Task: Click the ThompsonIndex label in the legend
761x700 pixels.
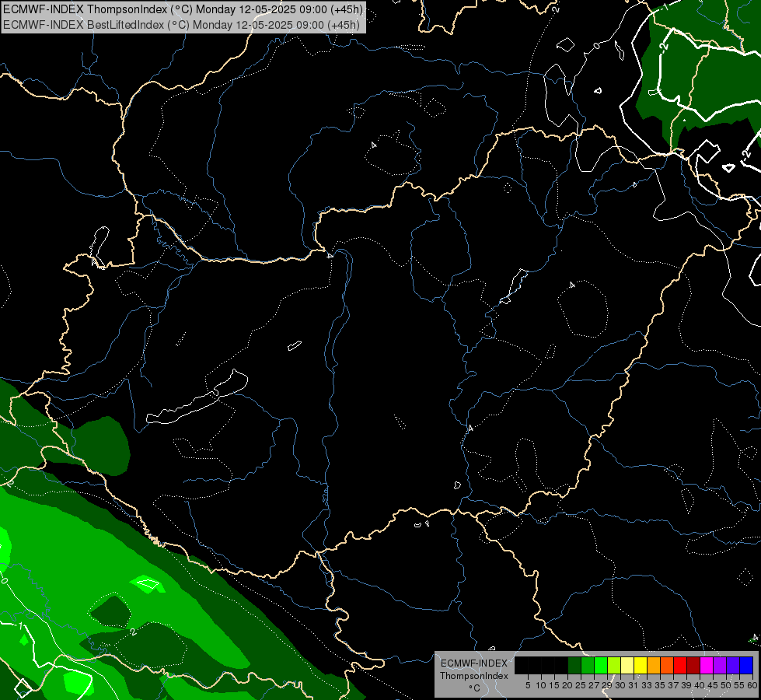Action: (474, 676)
